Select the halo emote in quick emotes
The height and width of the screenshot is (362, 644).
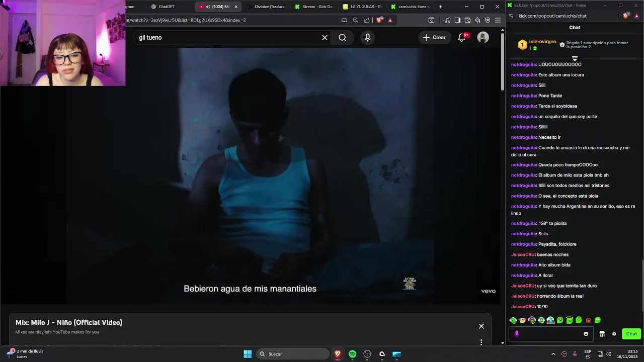[x=570, y=320]
